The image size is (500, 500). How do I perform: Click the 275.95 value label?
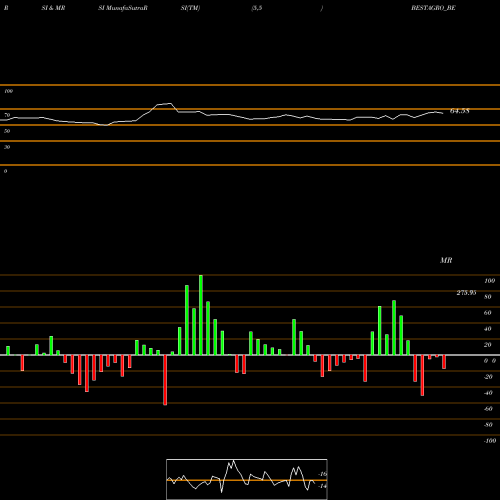[466, 293]
